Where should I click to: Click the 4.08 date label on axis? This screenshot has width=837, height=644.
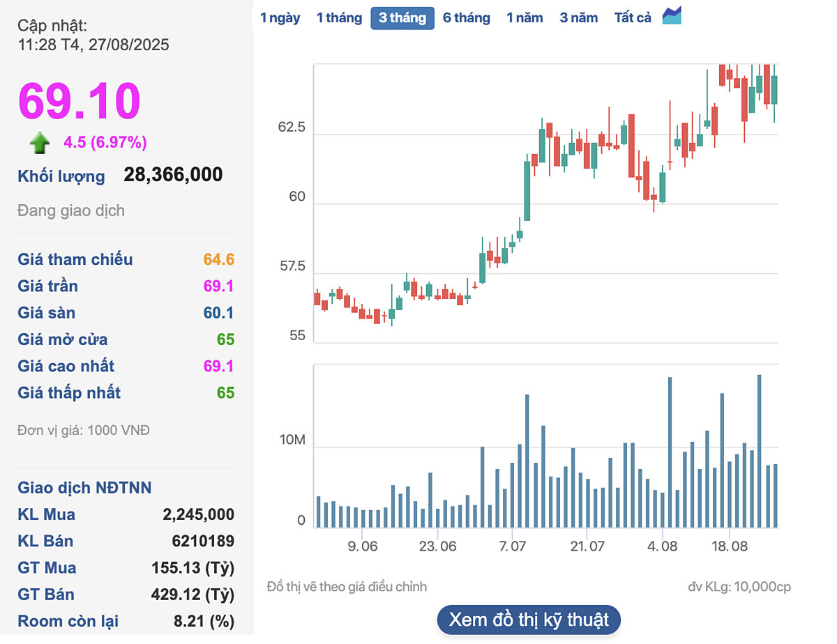(662, 546)
